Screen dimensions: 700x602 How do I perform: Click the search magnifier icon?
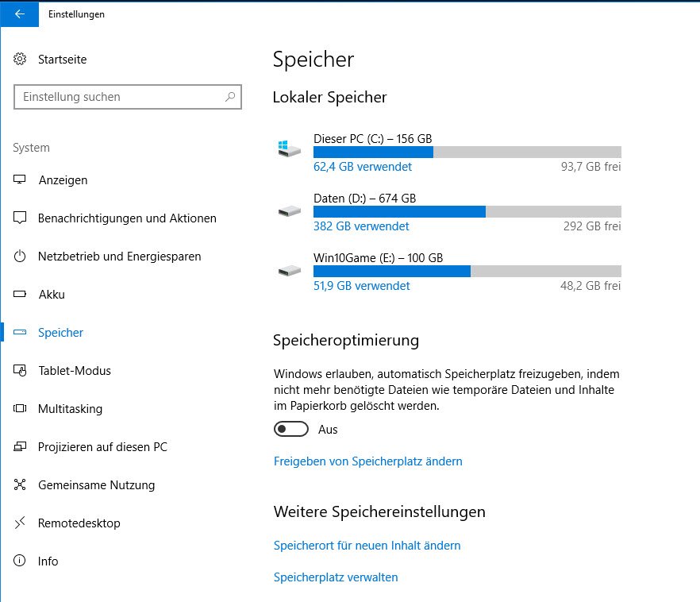[230, 97]
